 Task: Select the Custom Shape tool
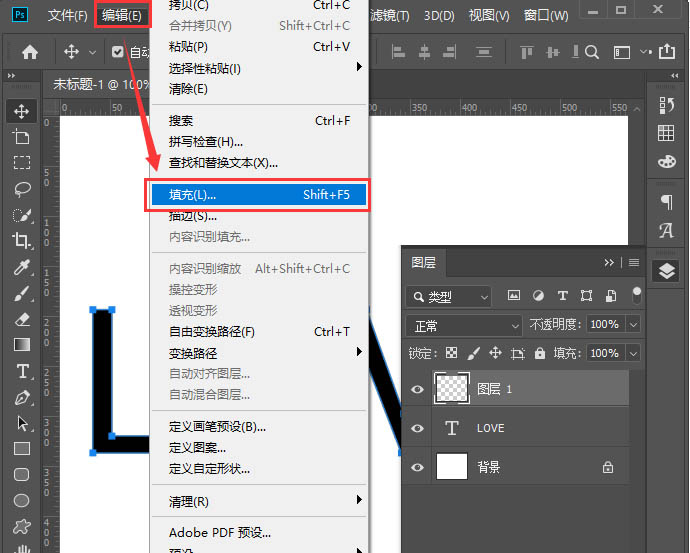click(x=22, y=526)
